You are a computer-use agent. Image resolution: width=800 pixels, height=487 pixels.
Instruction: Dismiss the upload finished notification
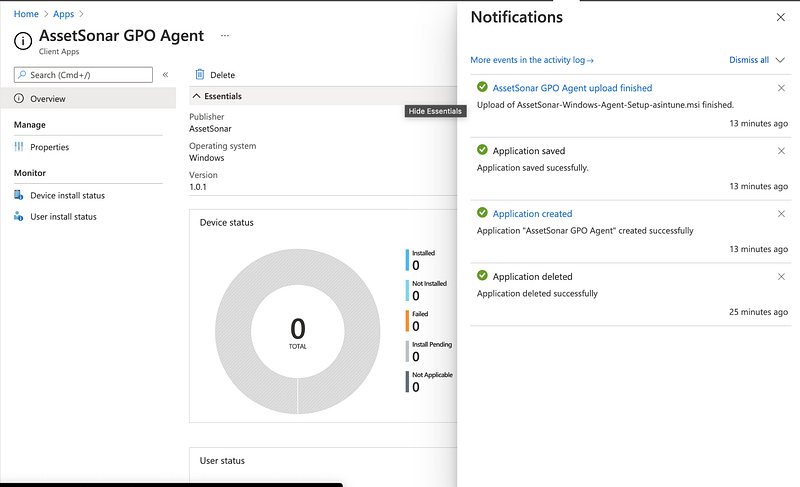[x=781, y=88]
